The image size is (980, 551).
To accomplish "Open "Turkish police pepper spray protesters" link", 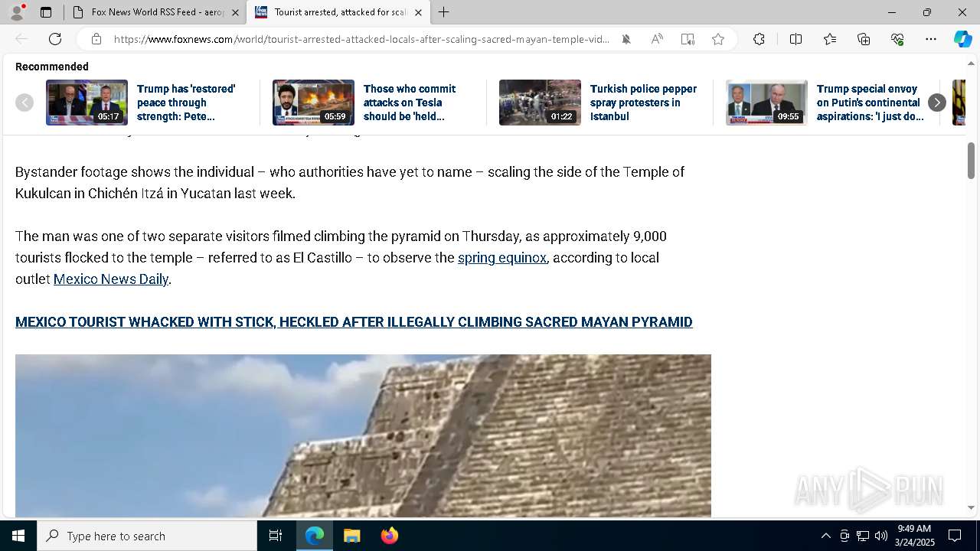I will [643, 103].
